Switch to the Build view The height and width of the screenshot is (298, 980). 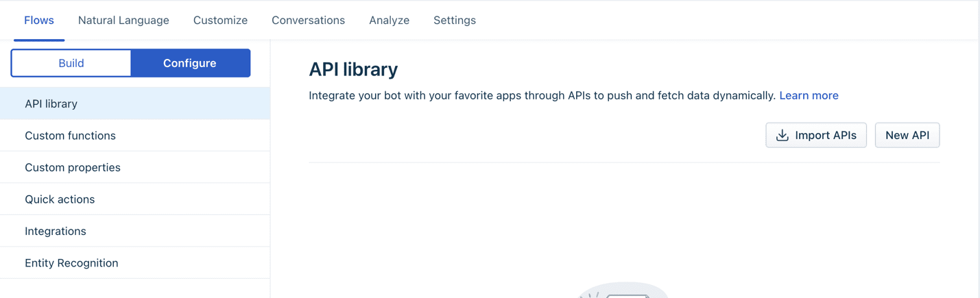click(x=71, y=63)
